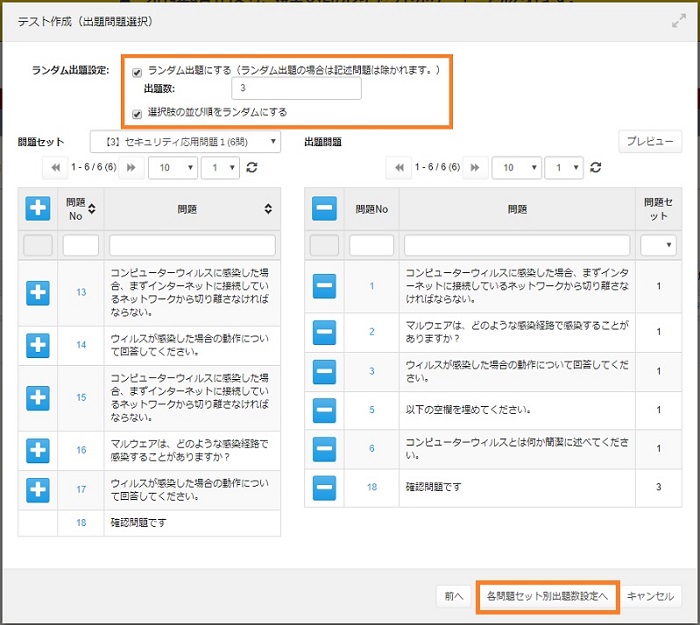The image size is (700, 625).
Task: Open the 問題セット selection dropdown
Action: [185, 142]
